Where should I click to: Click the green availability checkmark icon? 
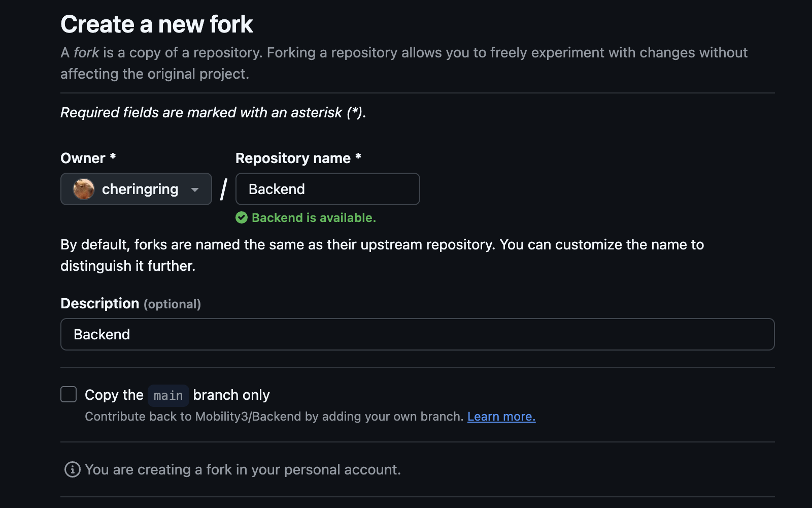[x=242, y=218]
